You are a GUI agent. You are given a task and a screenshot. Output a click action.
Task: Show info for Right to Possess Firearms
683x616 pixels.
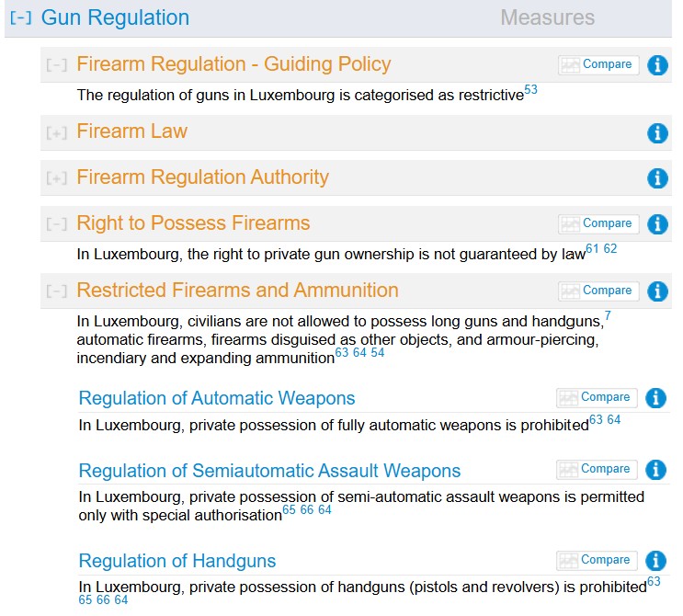coord(657,224)
